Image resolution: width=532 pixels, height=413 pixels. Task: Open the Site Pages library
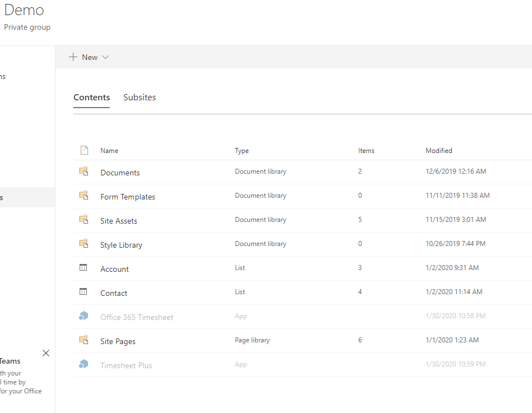pyautogui.click(x=118, y=341)
